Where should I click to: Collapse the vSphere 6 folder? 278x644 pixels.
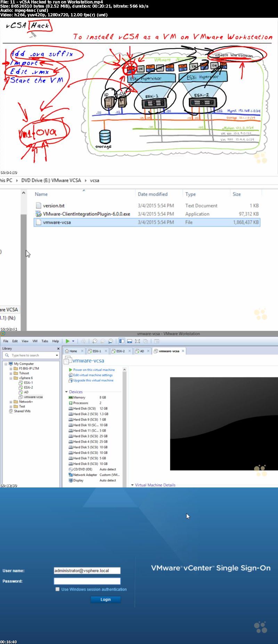[11, 378]
